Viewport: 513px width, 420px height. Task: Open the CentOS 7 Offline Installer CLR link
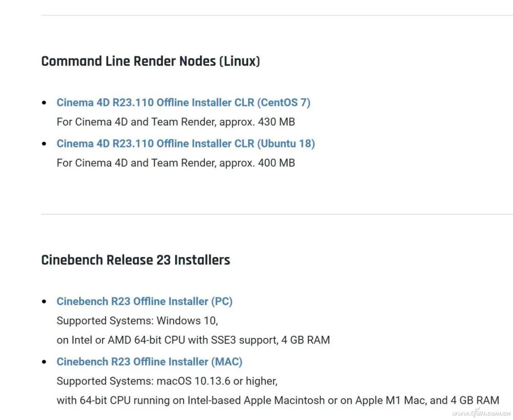pyautogui.click(x=183, y=103)
